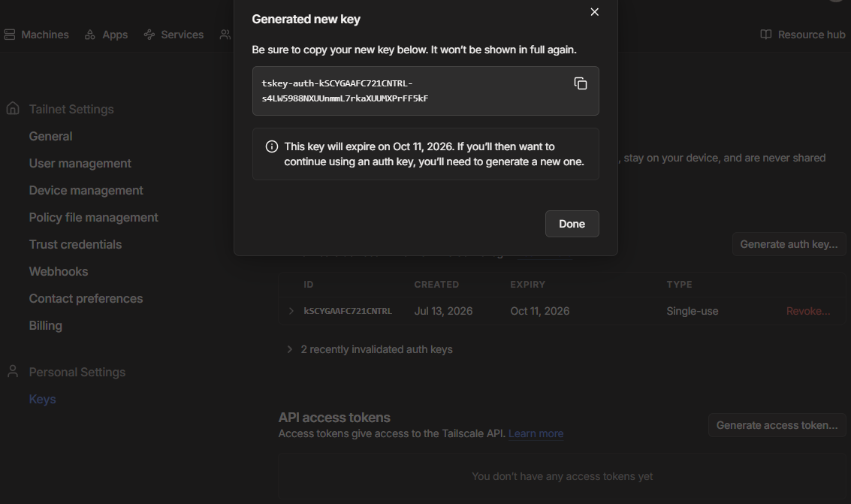
Task: Open the Machines tab
Action: [44, 35]
